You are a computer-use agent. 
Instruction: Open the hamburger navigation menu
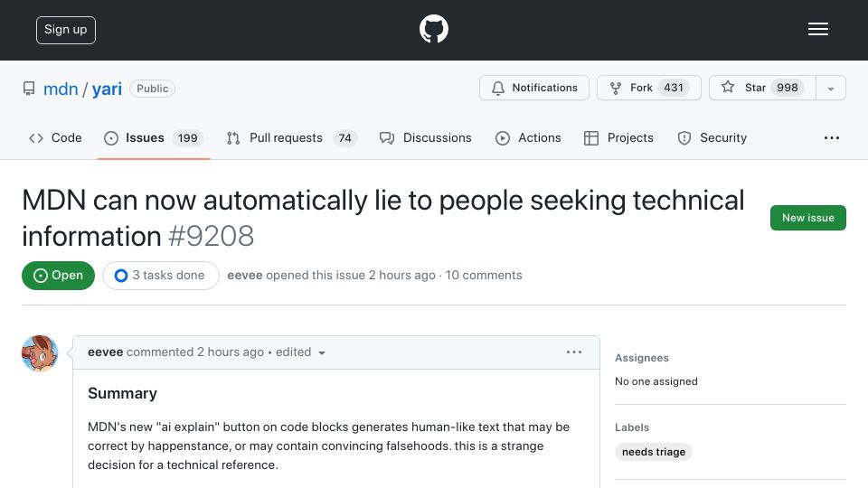coord(817,29)
